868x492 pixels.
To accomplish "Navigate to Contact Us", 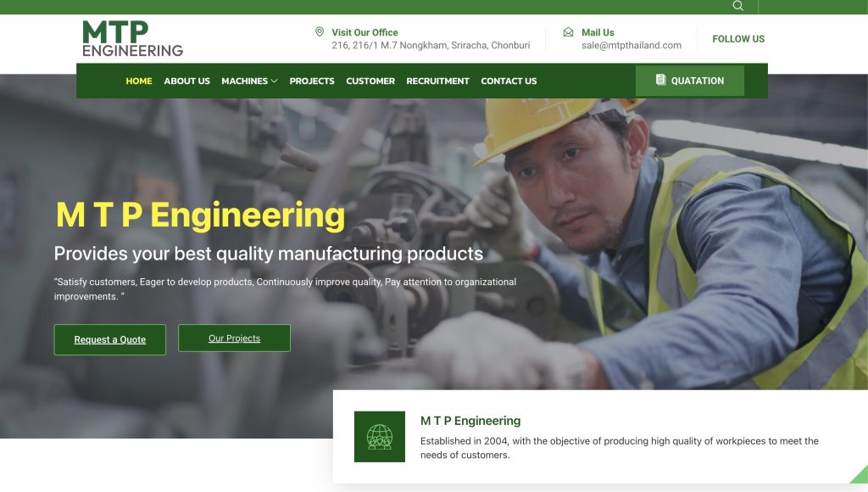I will pos(509,81).
